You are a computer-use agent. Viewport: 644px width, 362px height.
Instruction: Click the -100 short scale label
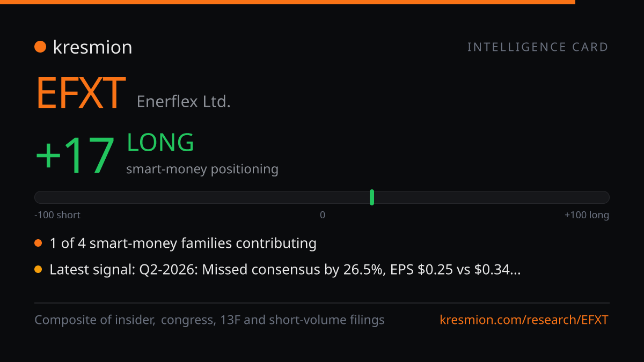pos(57,215)
